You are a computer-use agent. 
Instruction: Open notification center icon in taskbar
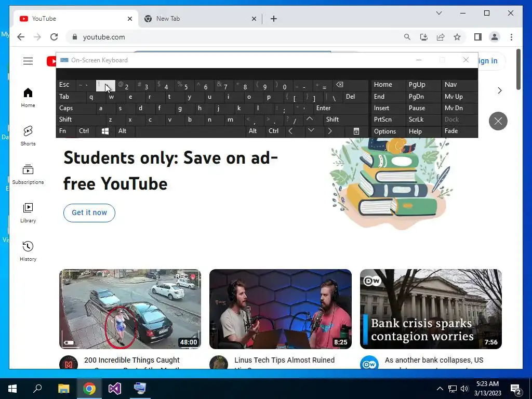516,389
